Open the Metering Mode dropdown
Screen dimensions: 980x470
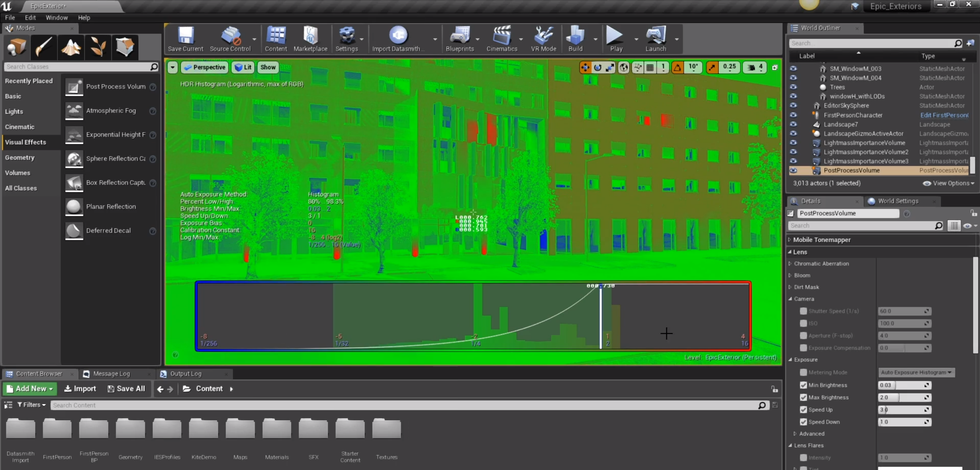(x=916, y=372)
